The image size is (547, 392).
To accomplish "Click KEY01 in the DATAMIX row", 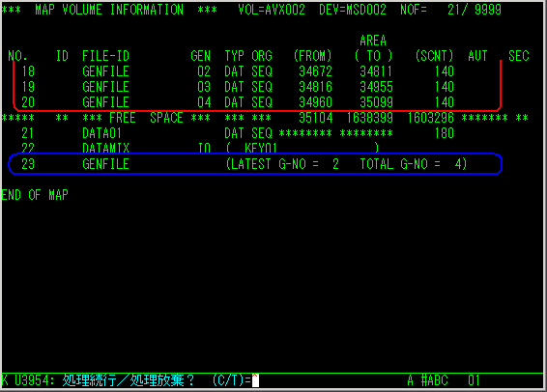I will 261,148.
